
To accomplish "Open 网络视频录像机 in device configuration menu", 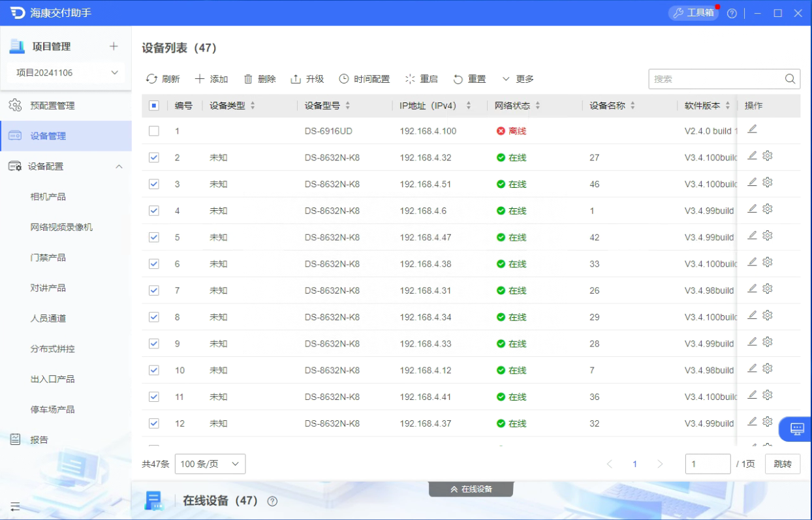I will pos(61,227).
